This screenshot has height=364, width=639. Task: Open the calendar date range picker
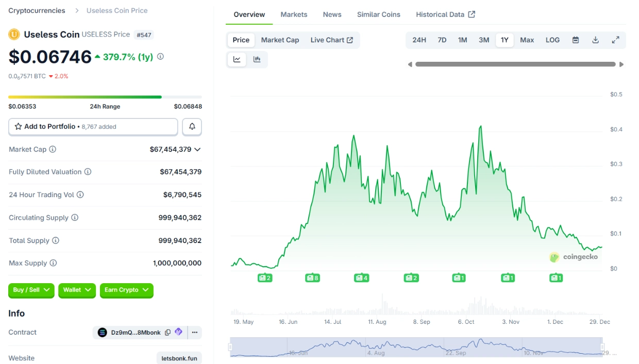[x=576, y=40]
